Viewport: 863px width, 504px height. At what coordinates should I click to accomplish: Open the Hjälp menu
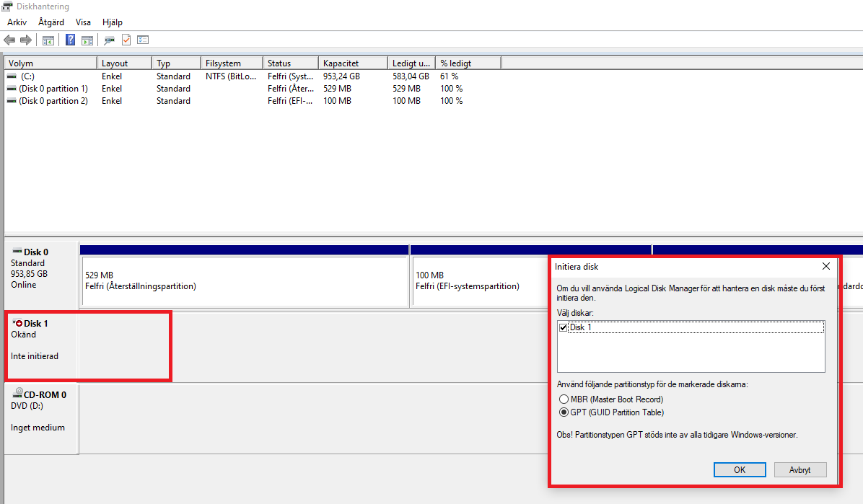tap(113, 22)
